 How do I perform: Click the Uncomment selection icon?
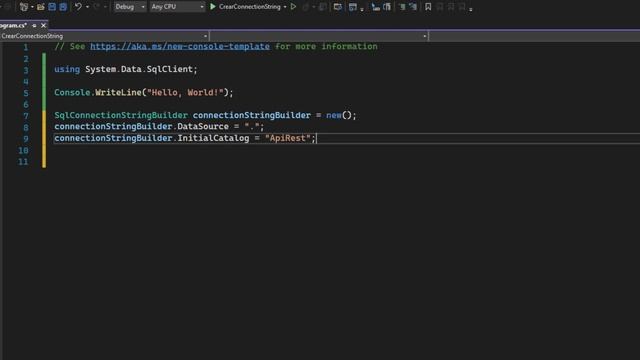[413, 7]
